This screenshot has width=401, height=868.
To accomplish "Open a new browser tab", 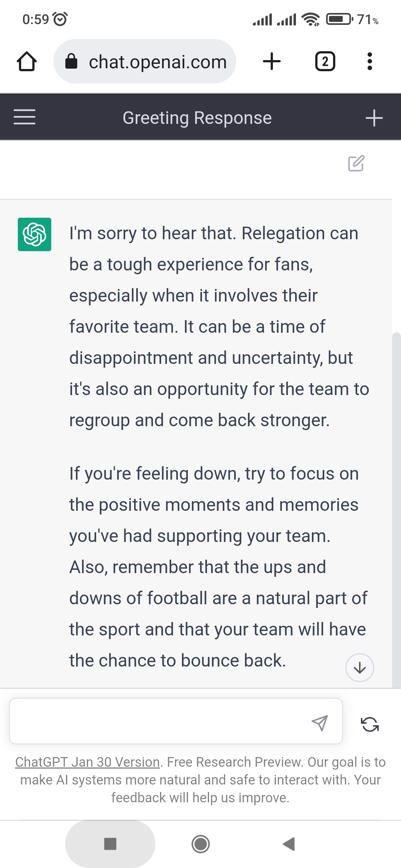I will (272, 62).
